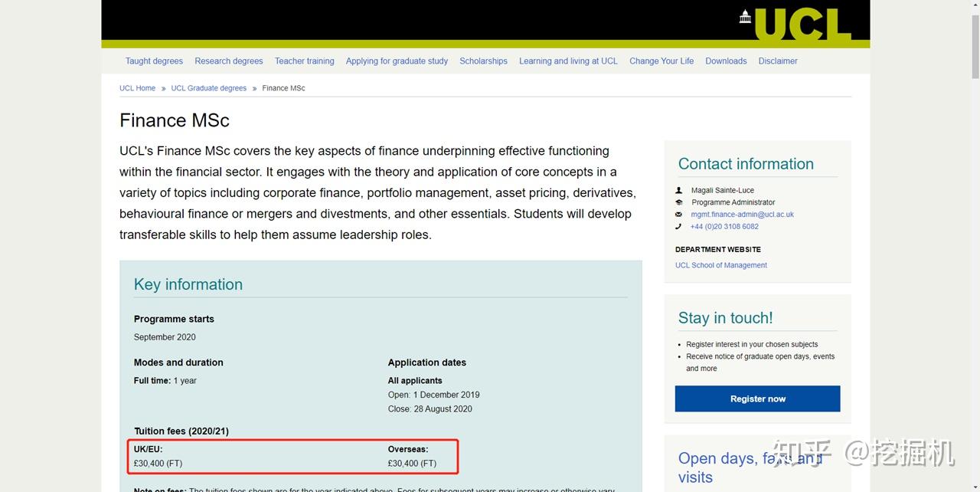Open the UCL School of Management link

click(x=720, y=265)
